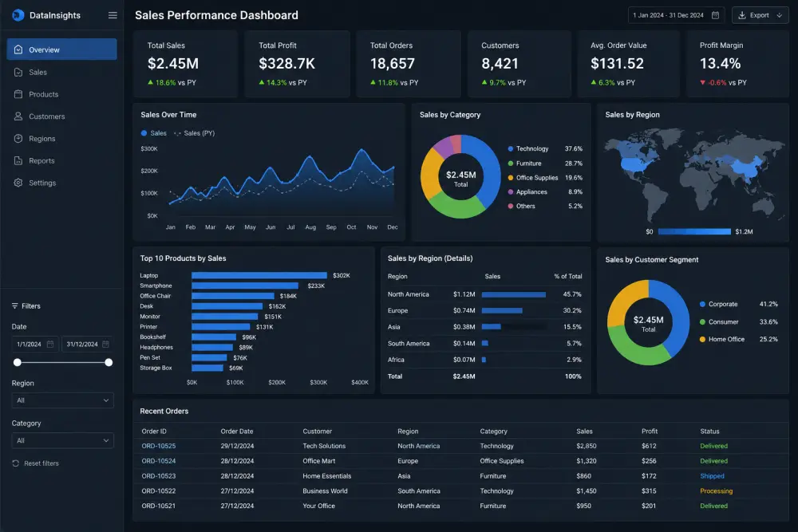The image size is (798, 532).
Task: Toggle Technology category legend entry
Action: 545,148
